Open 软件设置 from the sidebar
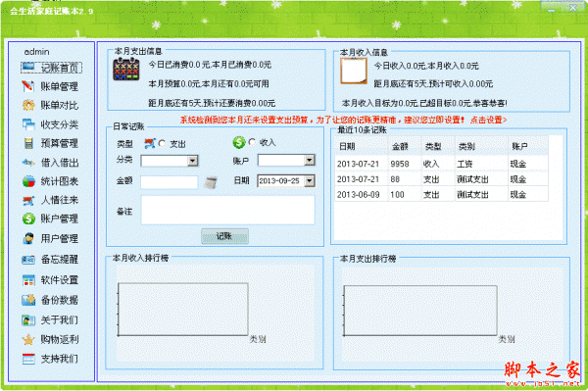The width and height of the screenshot is (588, 391). coord(60,280)
